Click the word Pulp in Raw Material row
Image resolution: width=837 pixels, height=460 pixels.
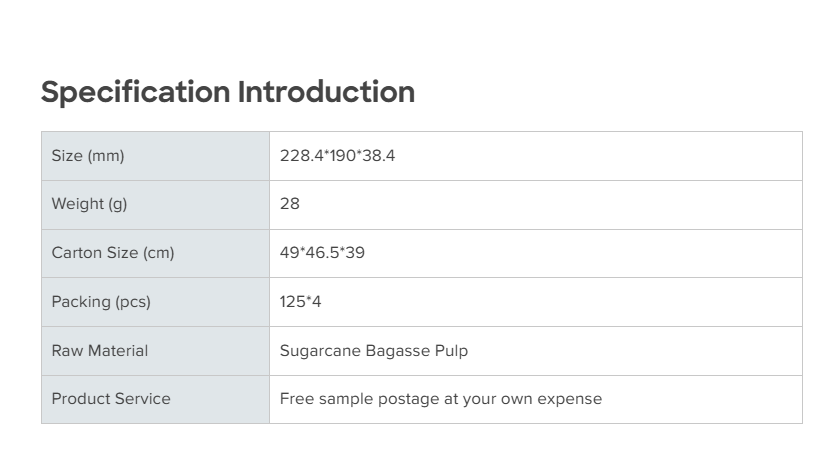click(451, 351)
